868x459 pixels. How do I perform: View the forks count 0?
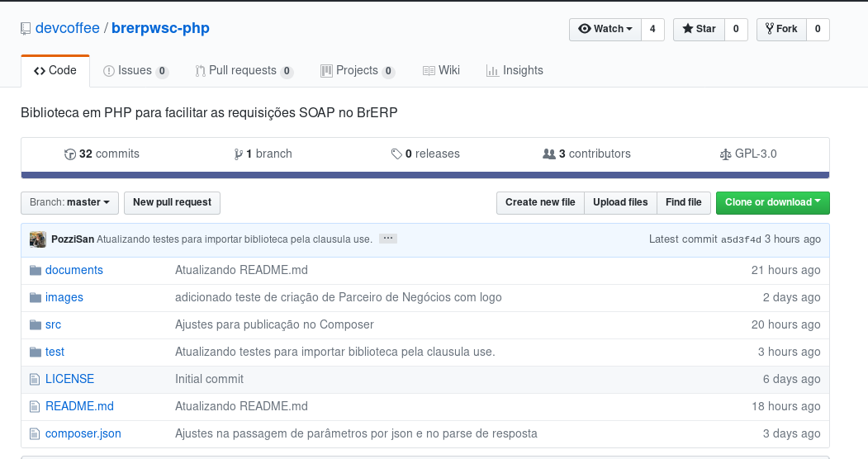pos(818,29)
